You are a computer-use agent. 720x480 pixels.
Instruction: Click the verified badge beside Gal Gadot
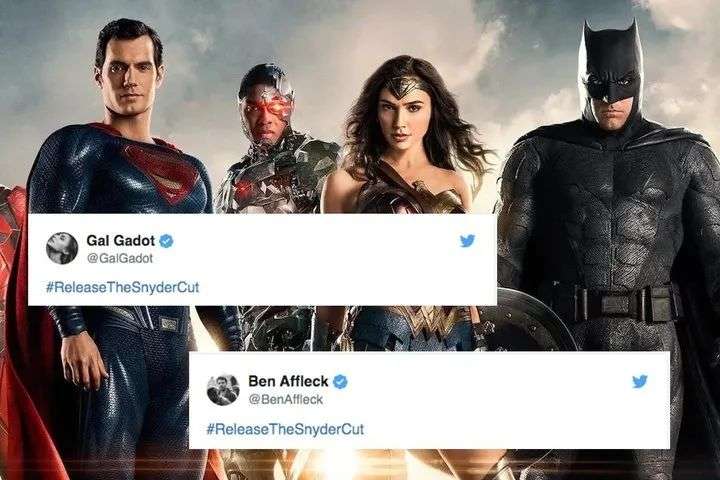coord(166,241)
